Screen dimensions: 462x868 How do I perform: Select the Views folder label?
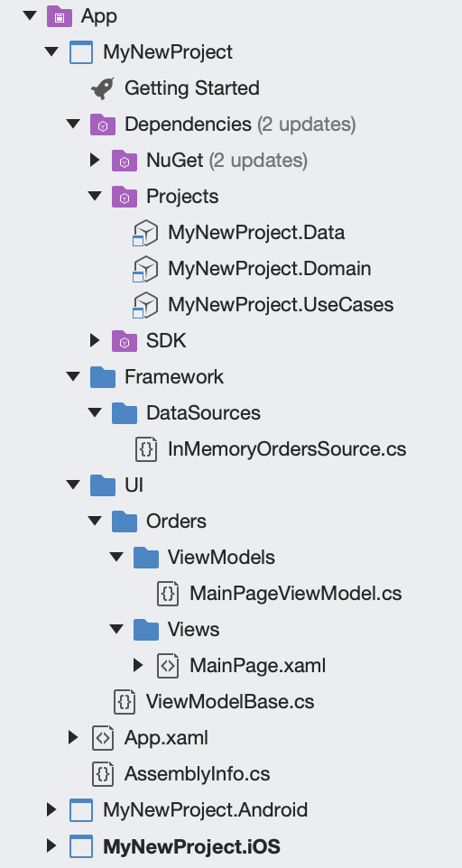[194, 630]
